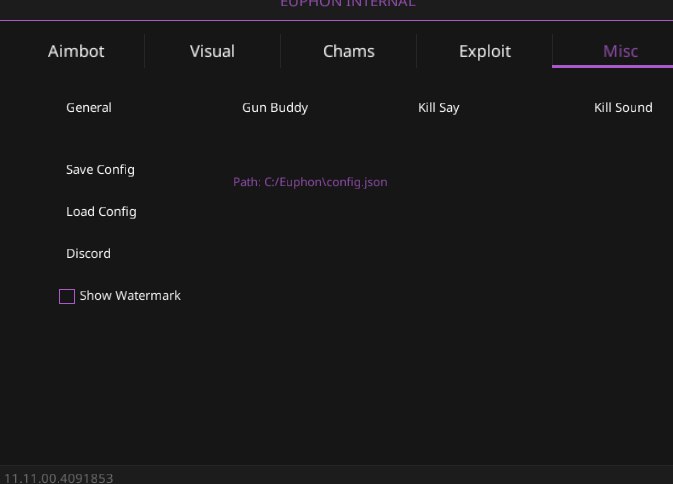The image size is (673, 484).
Task: Select the General sub-section
Action: click(89, 108)
